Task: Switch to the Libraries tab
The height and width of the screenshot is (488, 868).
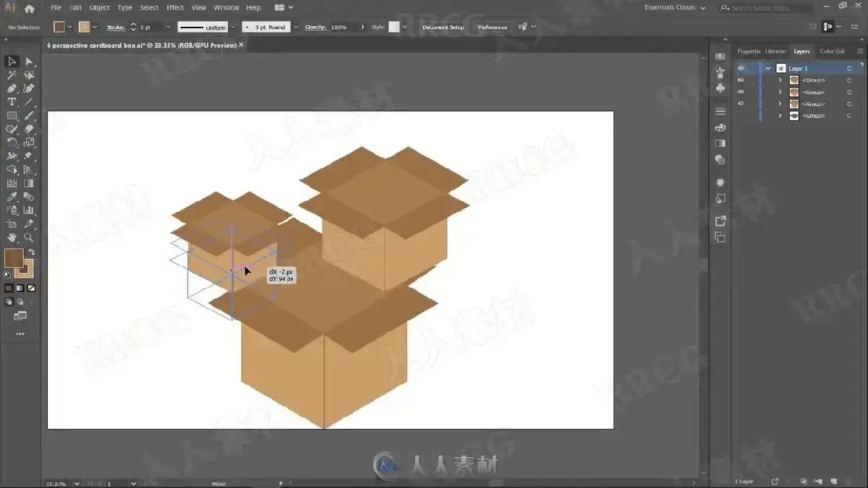Action: click(775, 51)
